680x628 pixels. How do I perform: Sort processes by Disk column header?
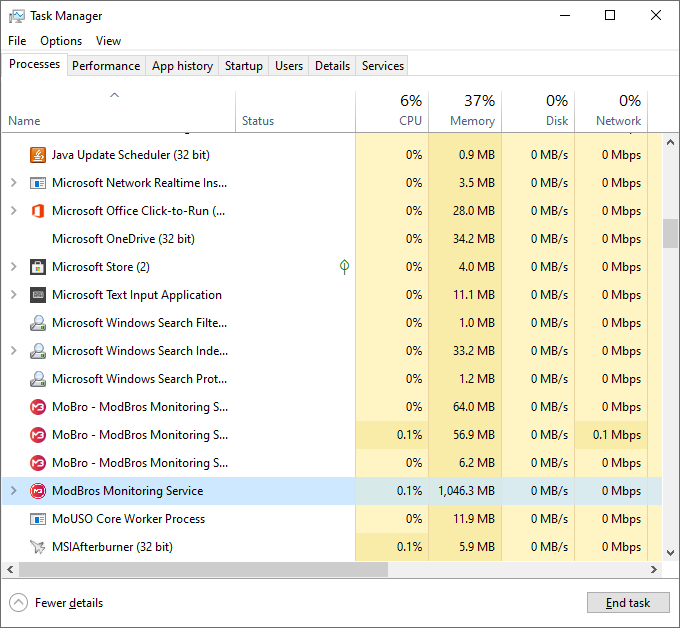click(x=538, y=111)
